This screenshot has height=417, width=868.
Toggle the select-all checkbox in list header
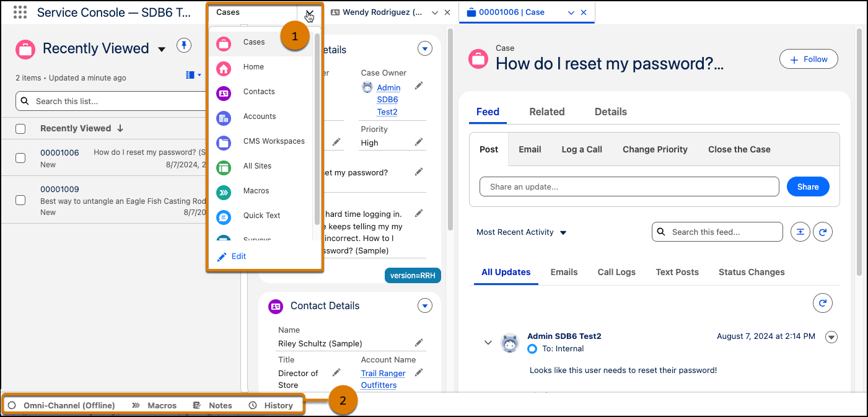click(x=20, y=129)
